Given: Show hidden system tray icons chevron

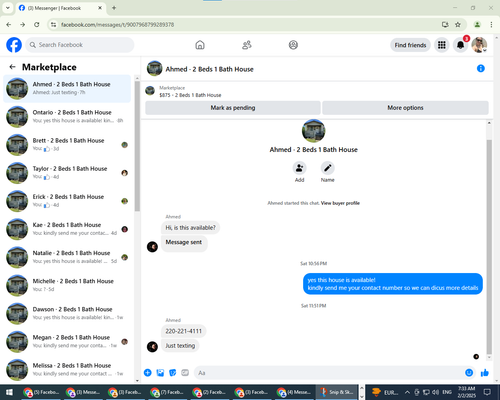Looking at the screenshot, I should coord(407,392).
